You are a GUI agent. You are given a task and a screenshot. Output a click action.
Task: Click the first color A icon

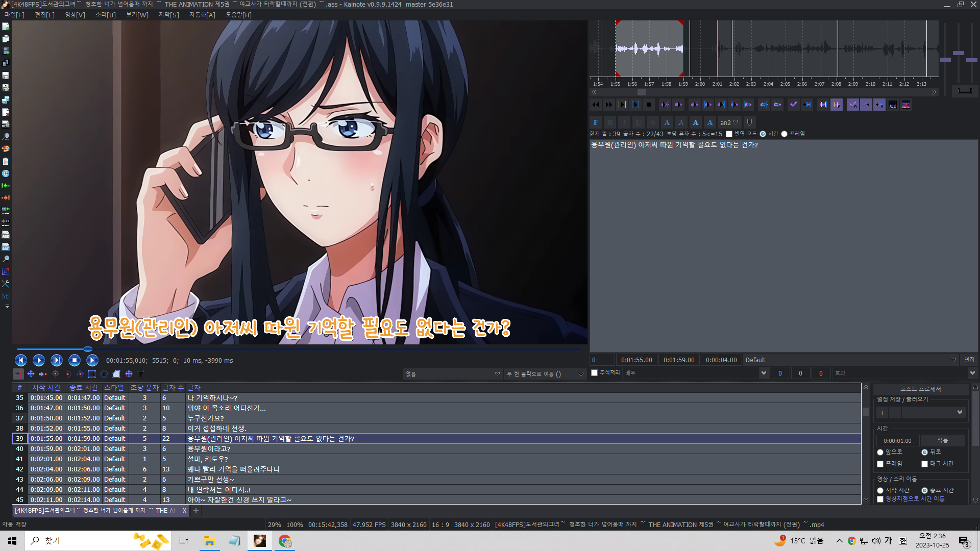point(667,122)
